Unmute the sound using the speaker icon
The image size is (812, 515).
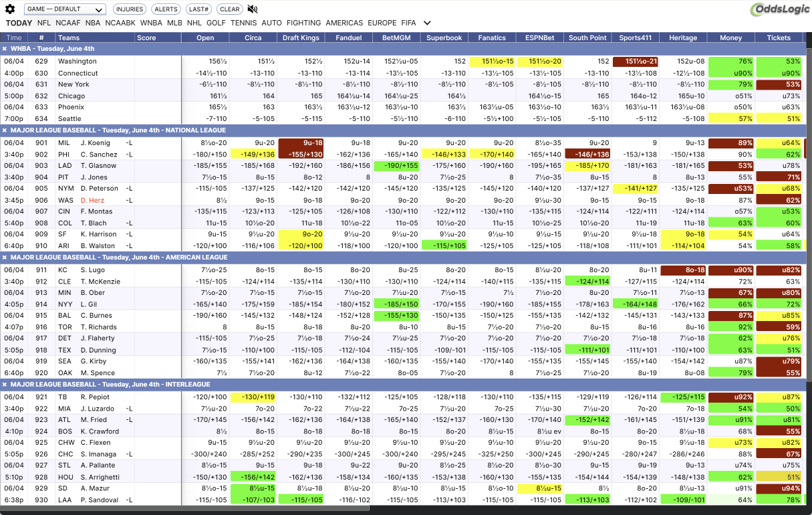[252, 9]
